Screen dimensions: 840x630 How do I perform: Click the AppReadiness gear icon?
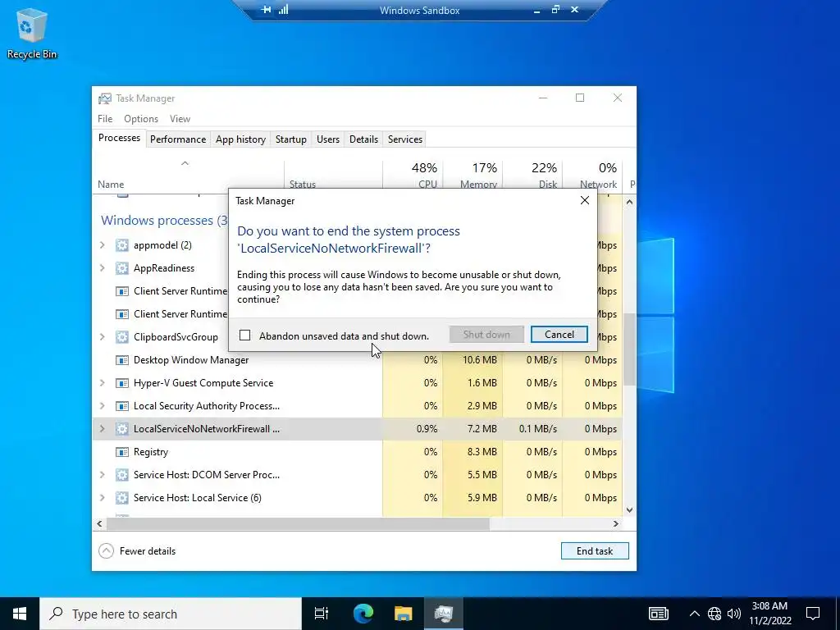point(122,268)
